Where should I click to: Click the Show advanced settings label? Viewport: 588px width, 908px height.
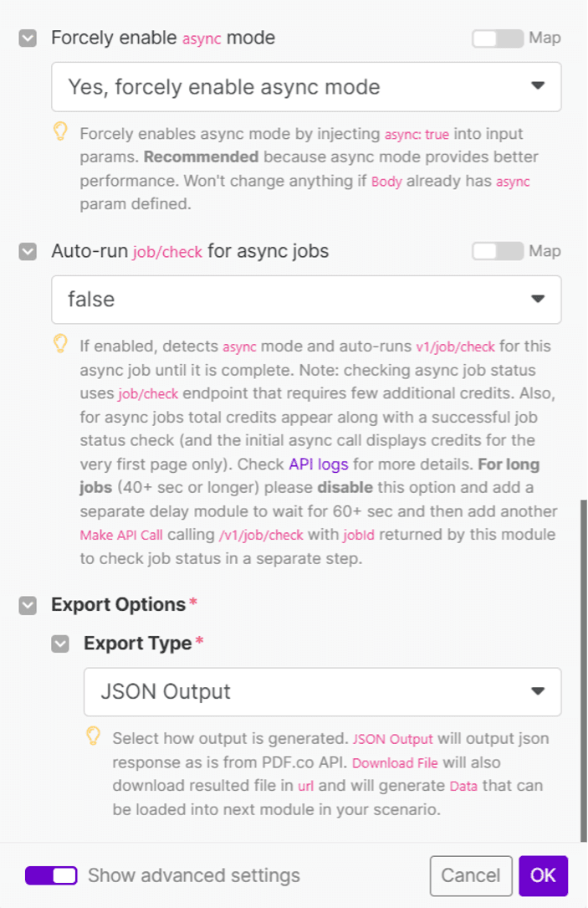[194, 875]
